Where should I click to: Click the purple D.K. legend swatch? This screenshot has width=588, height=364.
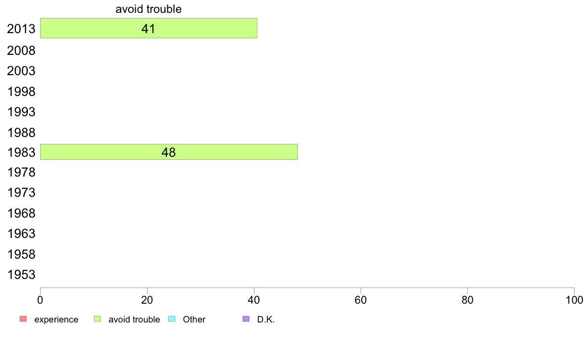point(246,319)
